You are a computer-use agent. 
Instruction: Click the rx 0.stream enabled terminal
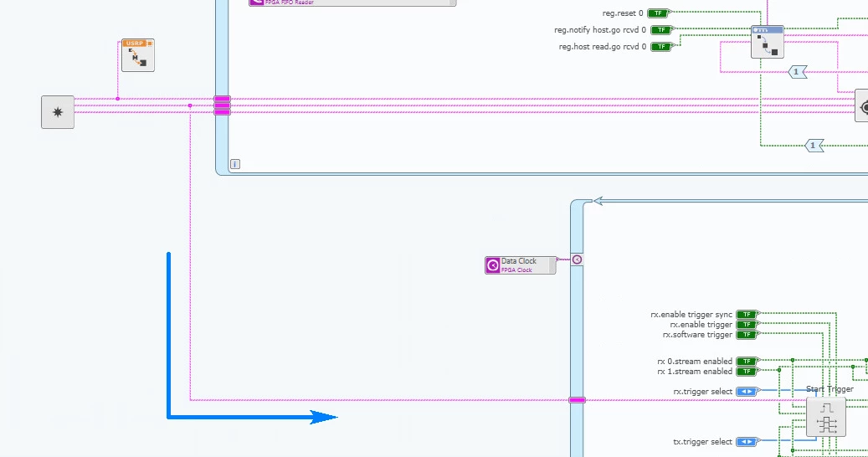click(x=747, y=362)
